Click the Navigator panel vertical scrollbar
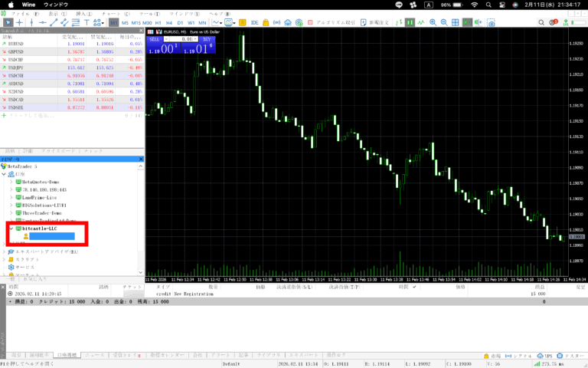This screenshot has width=588, height=368. click(x=140, y=215)
